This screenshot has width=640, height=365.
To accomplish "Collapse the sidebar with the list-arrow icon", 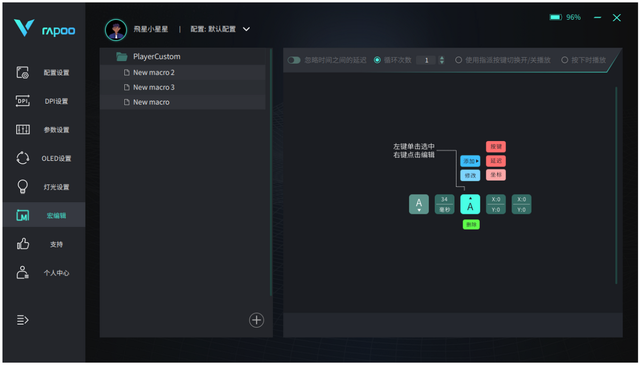I will click(22, 320).
